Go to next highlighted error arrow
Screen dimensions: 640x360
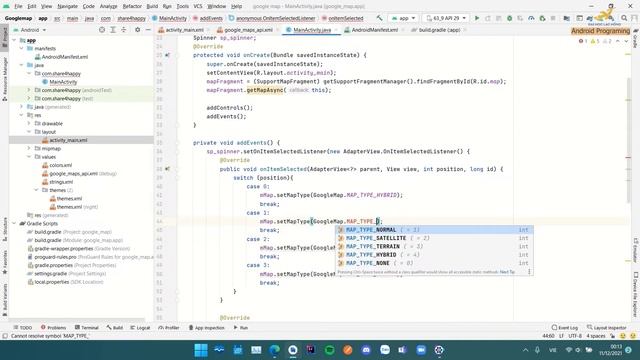[x=626, y=41]
